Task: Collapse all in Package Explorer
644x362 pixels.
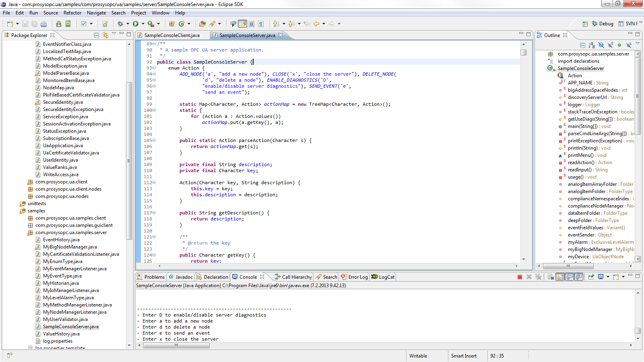Action: tap(96, 35)
